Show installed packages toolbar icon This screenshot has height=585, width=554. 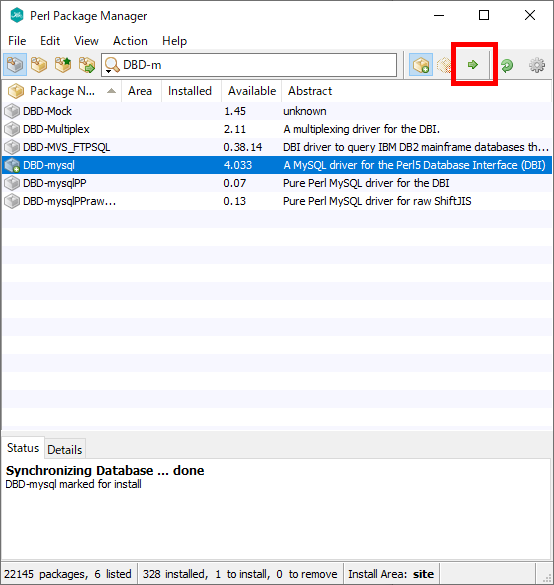[x=39, y=65]
